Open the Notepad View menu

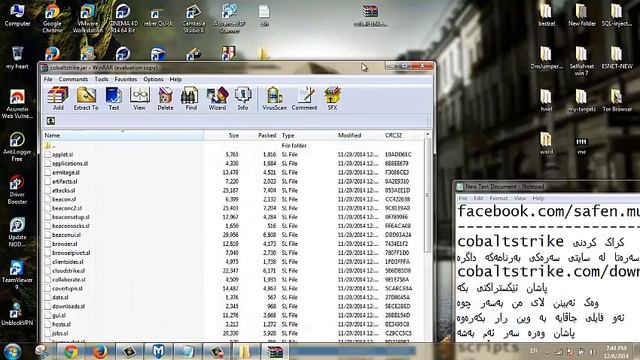click(520, 198)
